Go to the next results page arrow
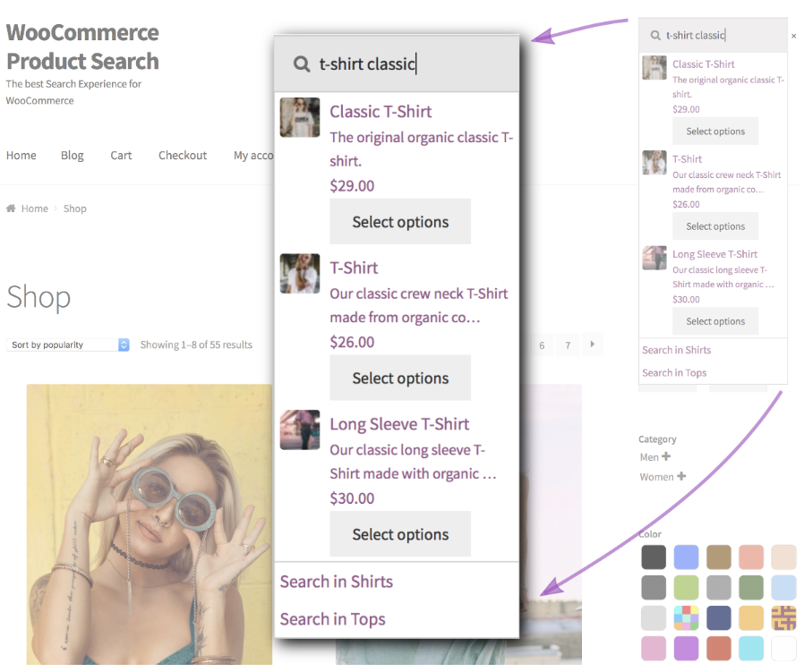Screen dimensions: 804x672 coord(592,345)
